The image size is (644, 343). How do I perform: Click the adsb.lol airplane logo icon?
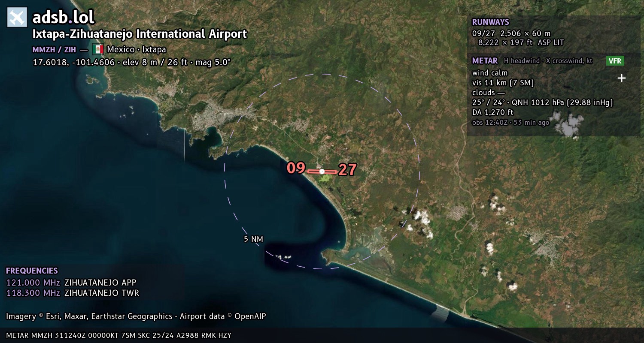pyautogui.click(x=17, y=18)
